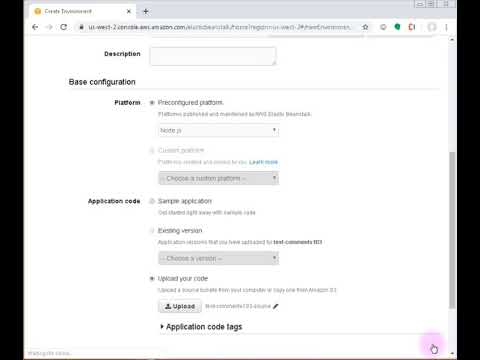
Task: Close the Create Environment tab
Action: pyautogui.click(x=129, y=11)
